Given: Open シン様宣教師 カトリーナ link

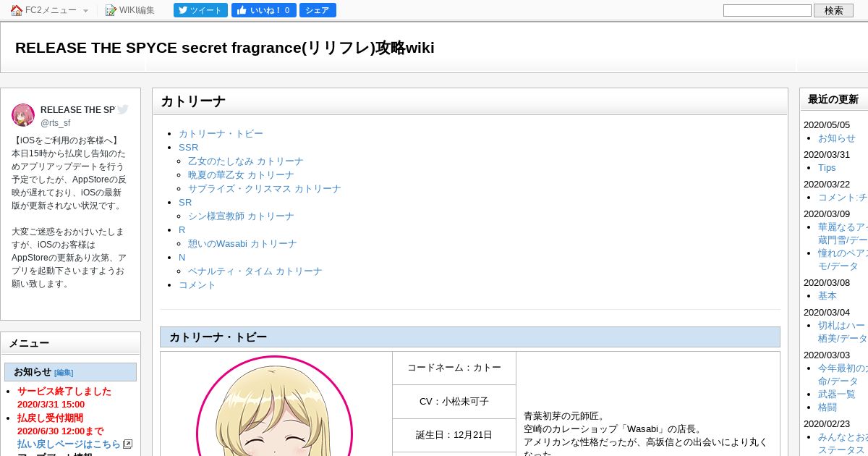Looking at the screenshot, I should coord(241,216).
